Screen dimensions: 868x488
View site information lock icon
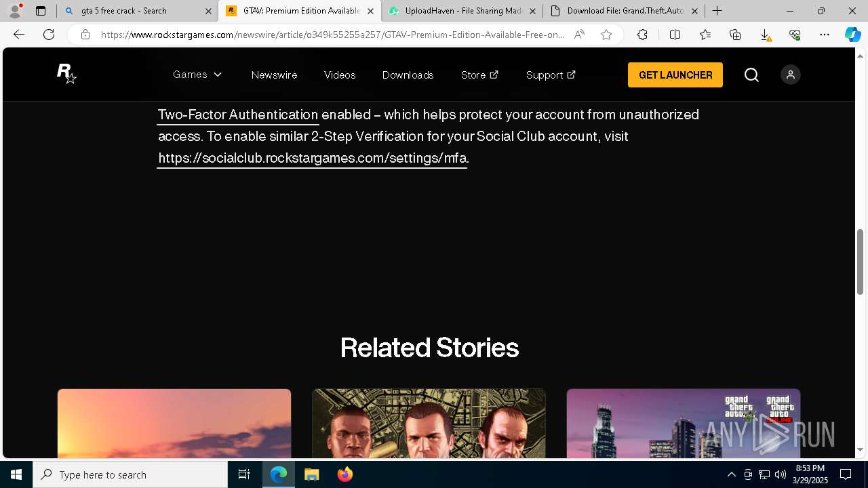click(85, 35)
